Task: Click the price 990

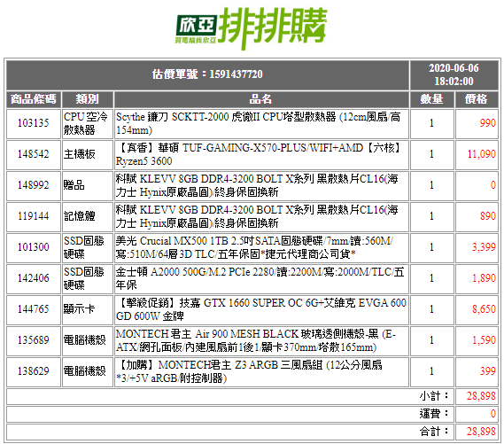Action: pos(487,123)
